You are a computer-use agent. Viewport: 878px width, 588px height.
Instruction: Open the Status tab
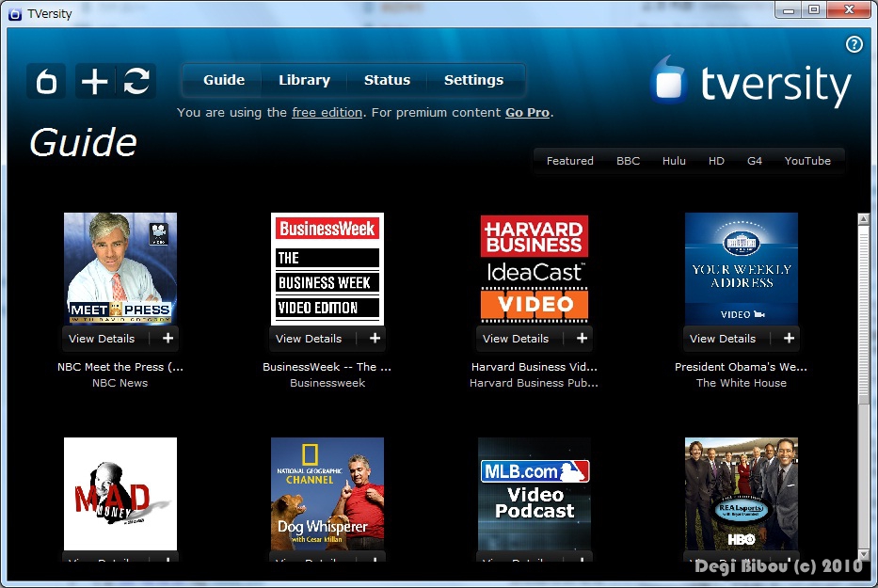[x=387, y=80]
